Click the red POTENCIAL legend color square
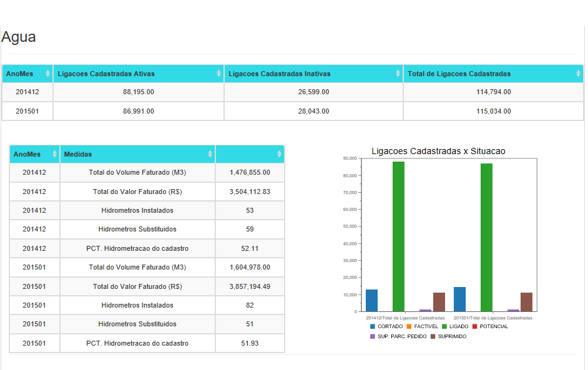Image resolution: width=588 pixels, height=370 pixels. click(475, 326)
